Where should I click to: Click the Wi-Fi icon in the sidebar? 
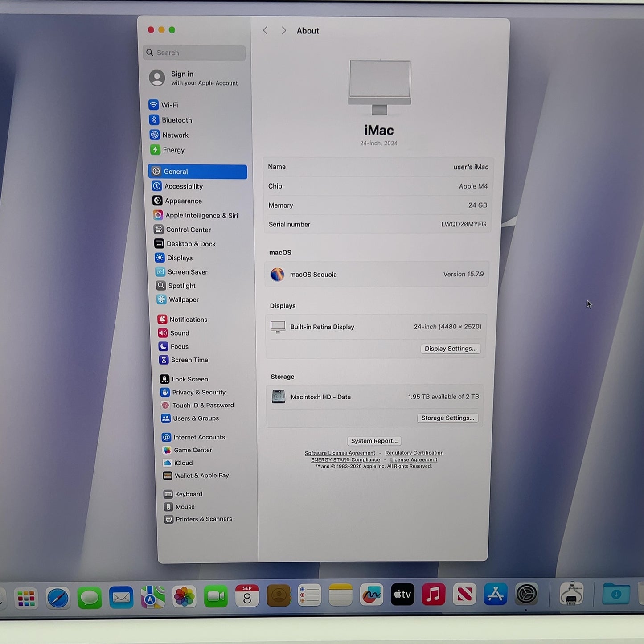(x=153, y=105)
